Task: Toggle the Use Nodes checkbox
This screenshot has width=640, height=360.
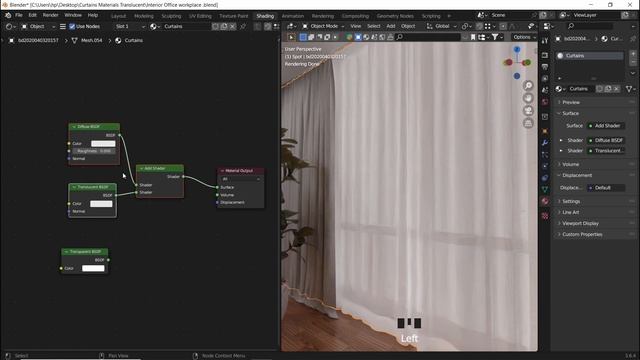Action: (x=72, y=26)
